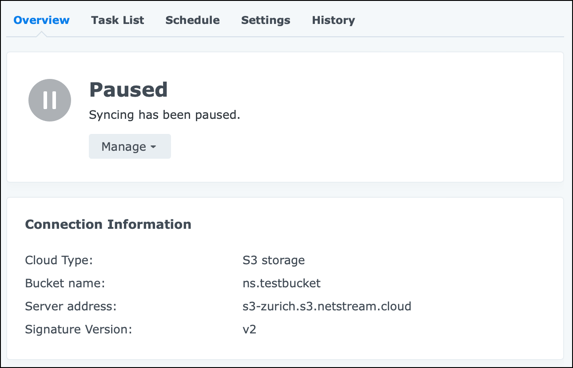This screenshot has height=368, width=573.
Task: Select the 's3-zurich.s3.netstream.cloud' address
Action: [x=327, y=306]
